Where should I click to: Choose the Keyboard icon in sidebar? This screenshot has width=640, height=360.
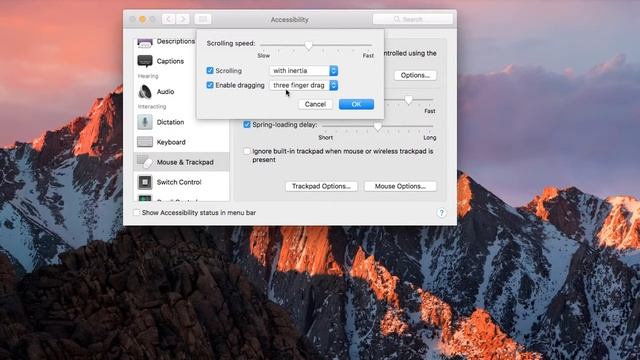click(x=144, y=142)
